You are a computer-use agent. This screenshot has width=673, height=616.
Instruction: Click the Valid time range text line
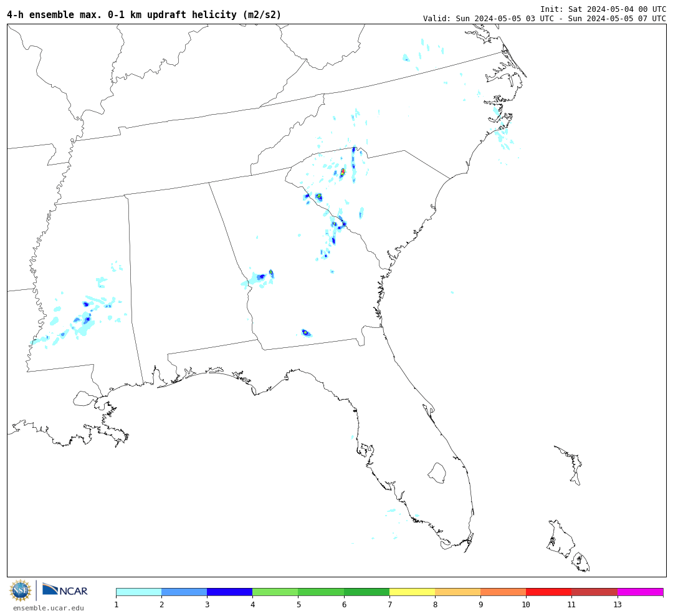click(x=545, y=19)
